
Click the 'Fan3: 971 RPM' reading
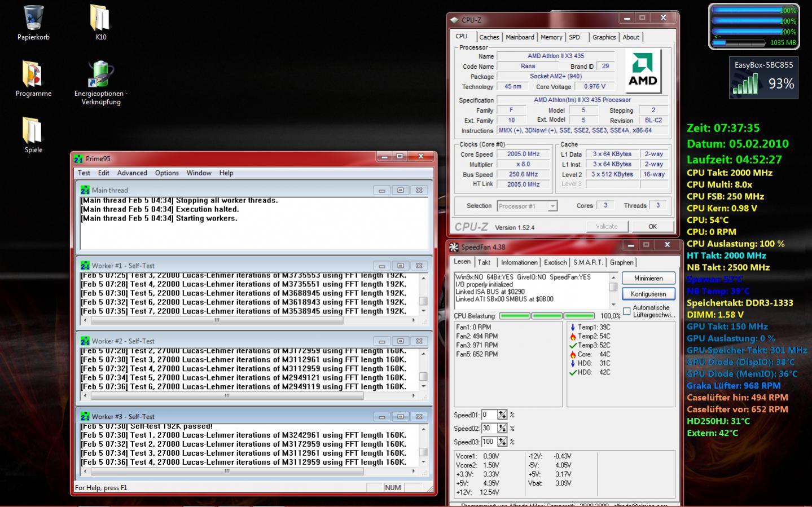(477, 346)
